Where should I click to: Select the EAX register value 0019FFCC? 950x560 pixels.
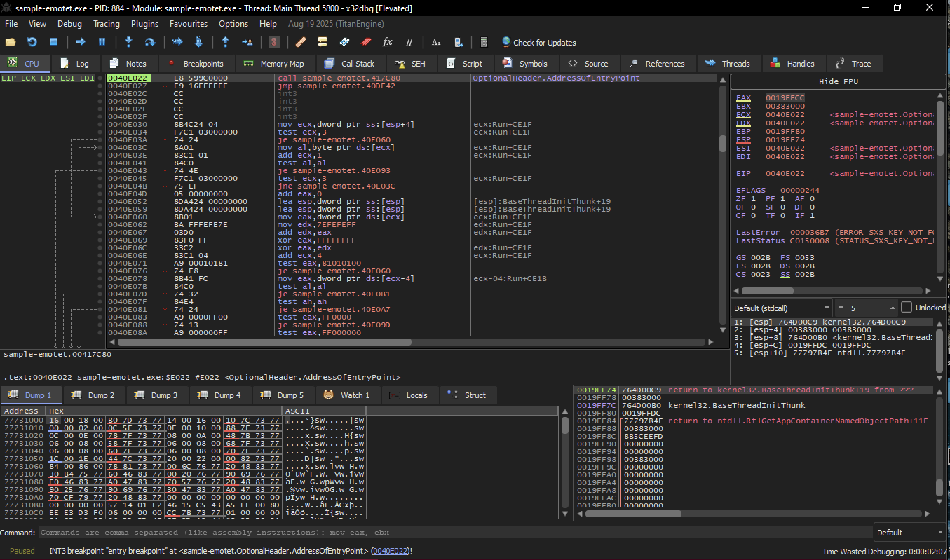point(785,98)
